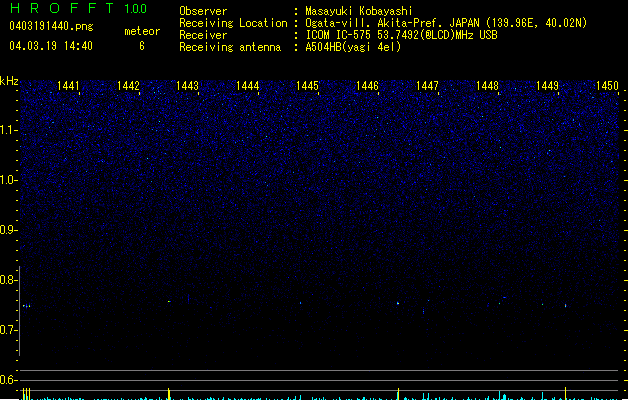
Task: Click the meteor count value 6
Action: click(142, 46)
